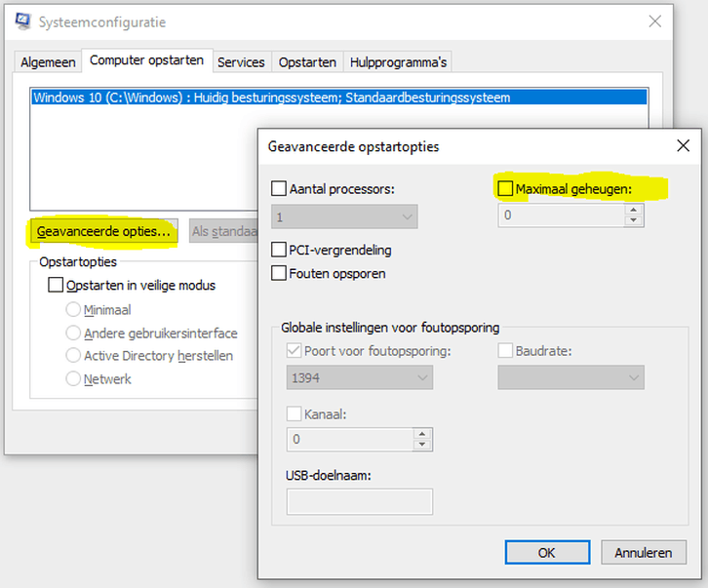This screenshot has width=708, height=588.
Task: Enable Opstarten in veilige modus
Action: [55, 285]
